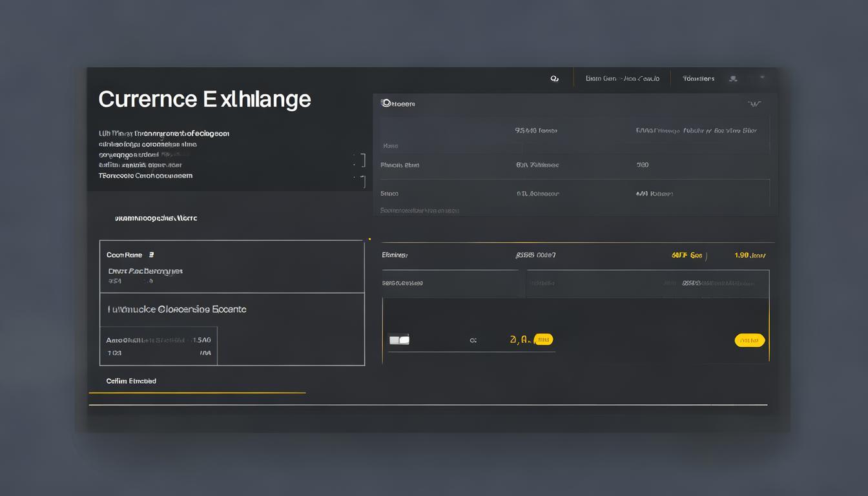Viewport: 868px width, 496px height.
Task: Toggle the white switch in lower-right panel
Action: 399,340
